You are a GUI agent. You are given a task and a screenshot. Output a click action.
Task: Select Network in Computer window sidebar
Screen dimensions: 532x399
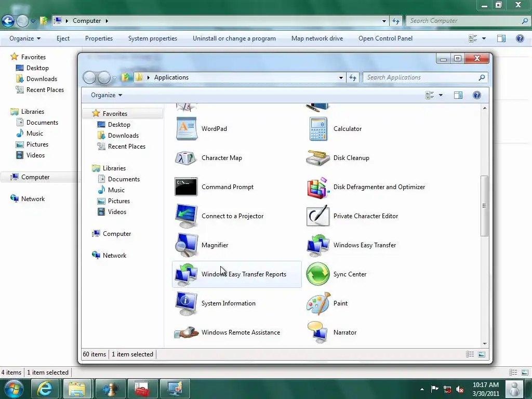point(33,199)
